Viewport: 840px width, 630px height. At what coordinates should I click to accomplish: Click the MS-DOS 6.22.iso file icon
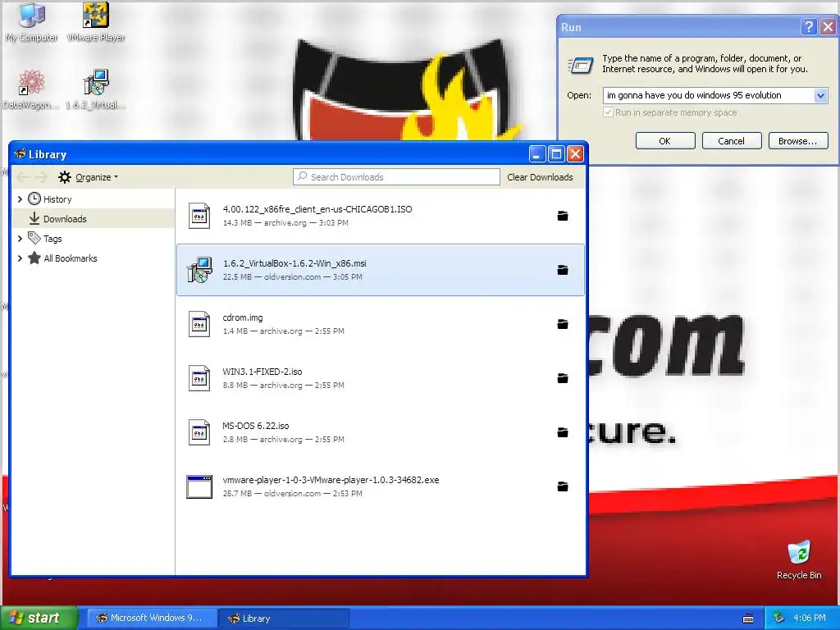(x=199, y=432)
